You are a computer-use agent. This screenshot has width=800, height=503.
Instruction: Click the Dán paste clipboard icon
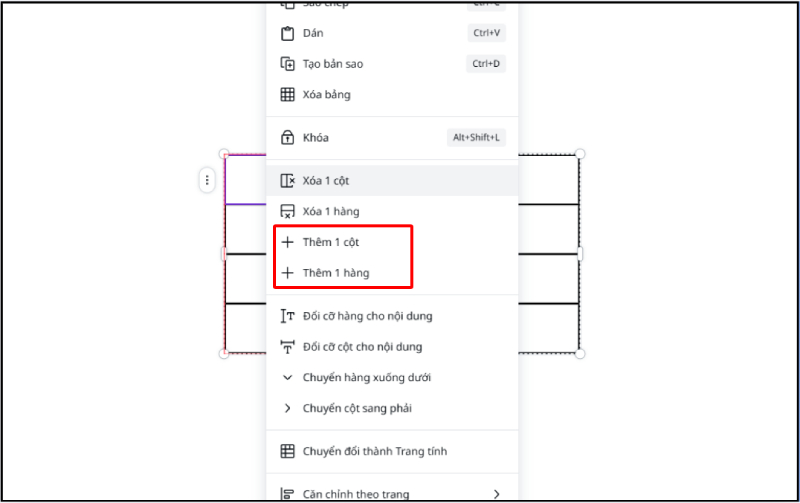click(287, 33)
